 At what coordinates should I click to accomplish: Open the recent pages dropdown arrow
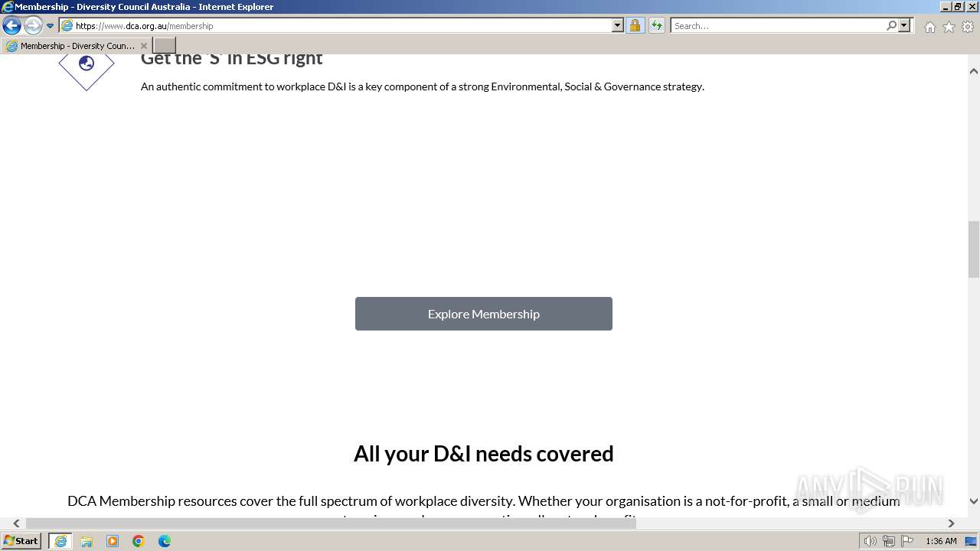pos(51,26)
